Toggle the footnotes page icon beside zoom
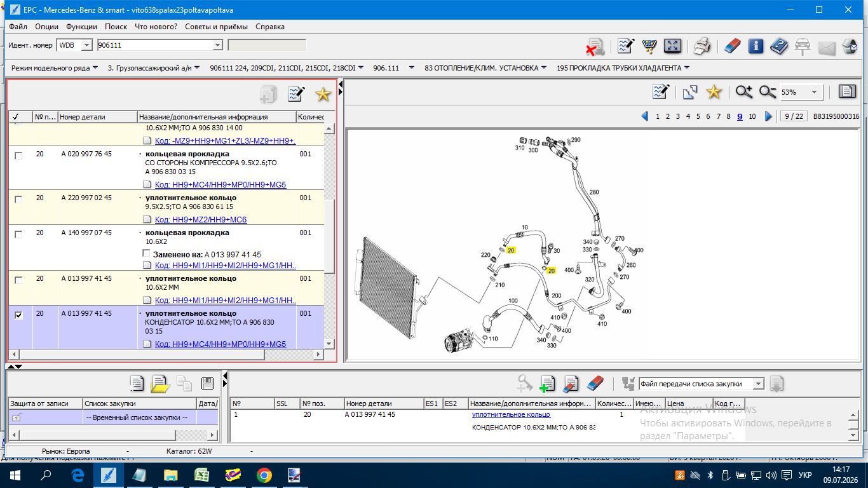 [x=847, y=92]
